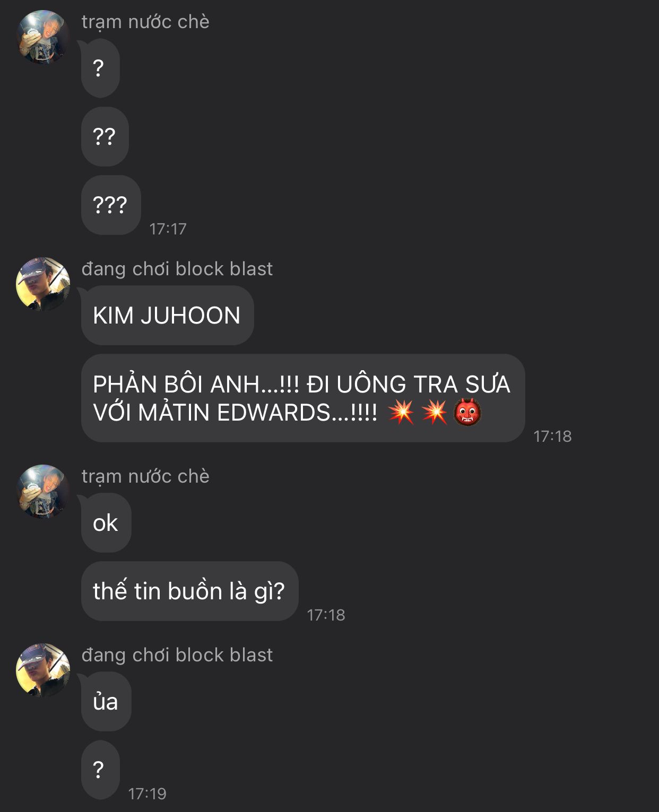
Task: Click the single question mark bubble at top
Action: coord(100,68)
